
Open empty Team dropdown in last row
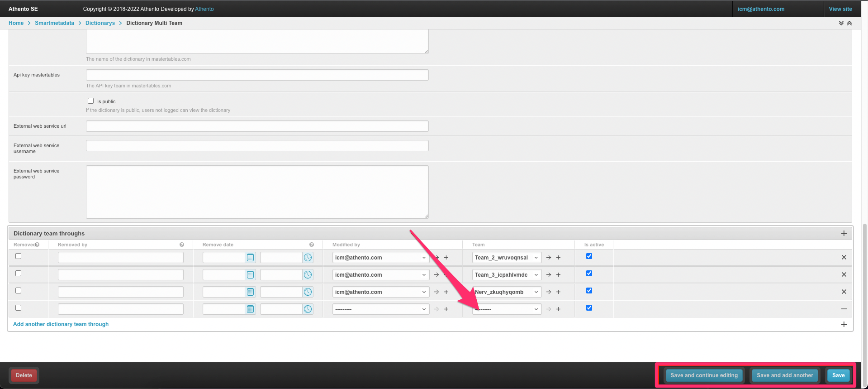[506, 309]
